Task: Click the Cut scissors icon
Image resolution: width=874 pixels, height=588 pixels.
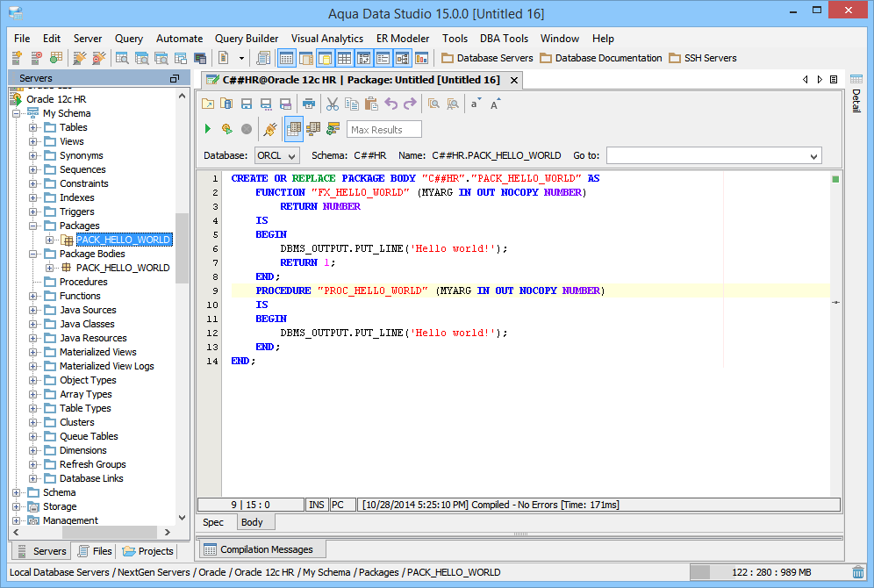Action: click(333, 104)
